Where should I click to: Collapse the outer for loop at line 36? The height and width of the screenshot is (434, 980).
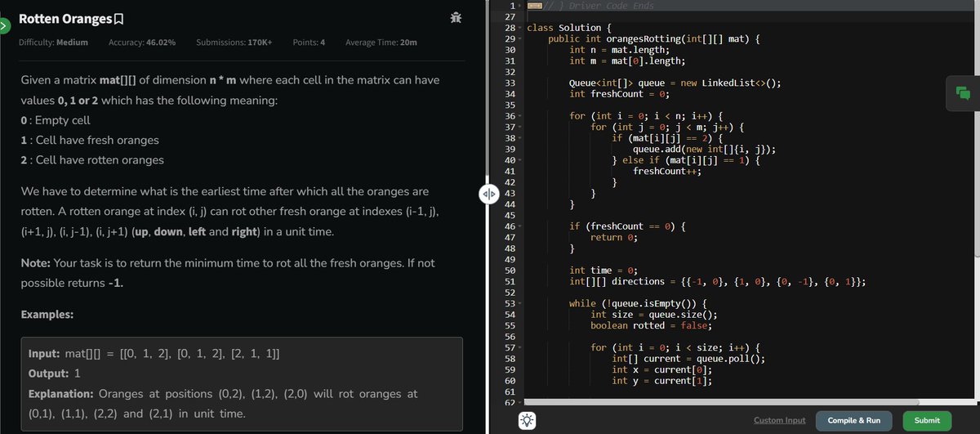(x=520, y=116)
